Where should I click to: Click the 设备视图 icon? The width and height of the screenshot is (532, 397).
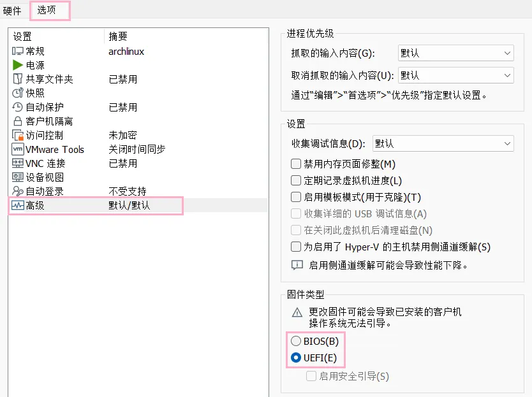(18, 177)
